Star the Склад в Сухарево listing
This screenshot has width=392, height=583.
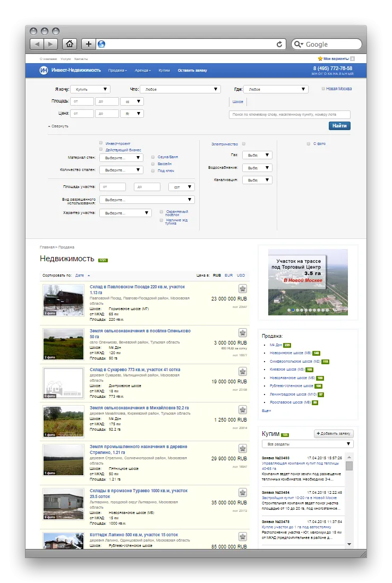(243, 372)
